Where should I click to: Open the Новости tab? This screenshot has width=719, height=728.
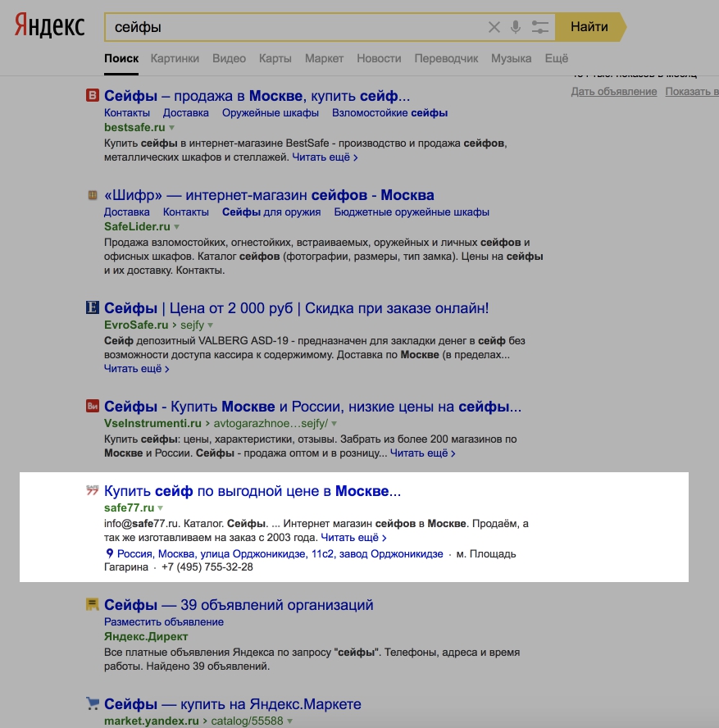tap(379, 58)
